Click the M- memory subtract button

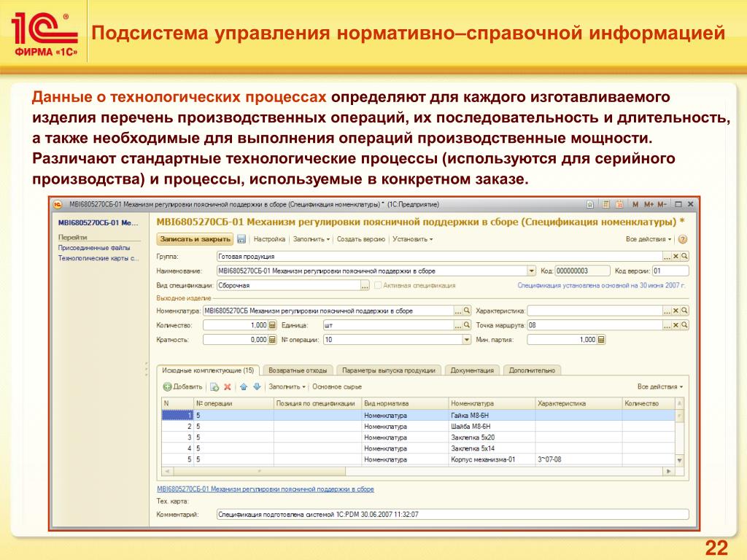coord(662,204)
